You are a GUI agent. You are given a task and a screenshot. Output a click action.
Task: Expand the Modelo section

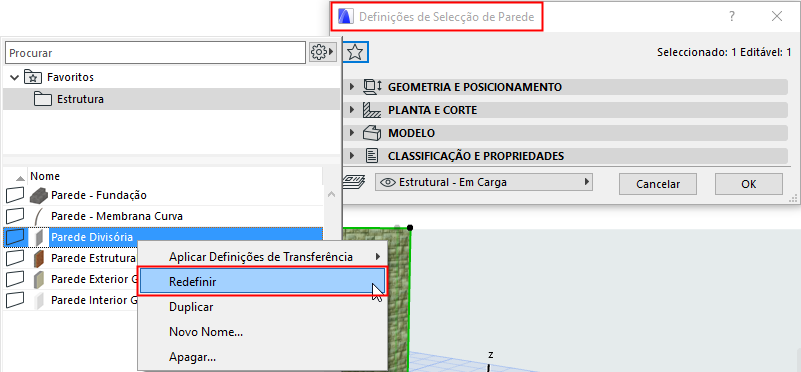coord(351,133)
